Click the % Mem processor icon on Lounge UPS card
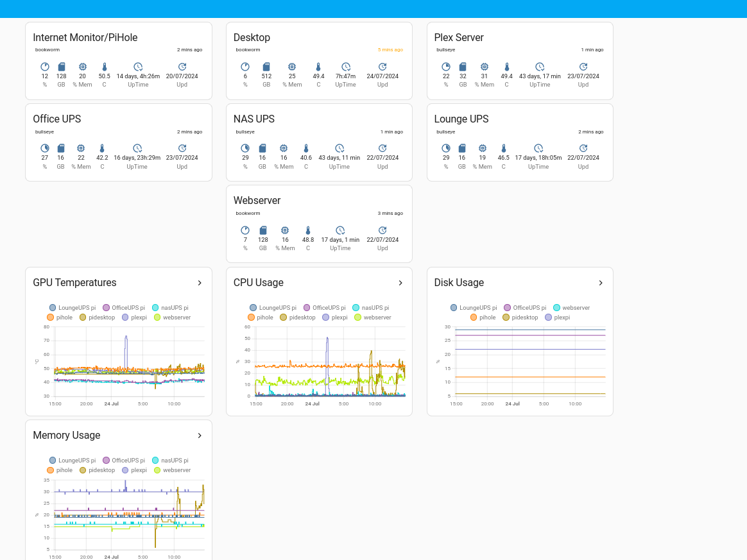747x560 pixels. coord(483,149)
